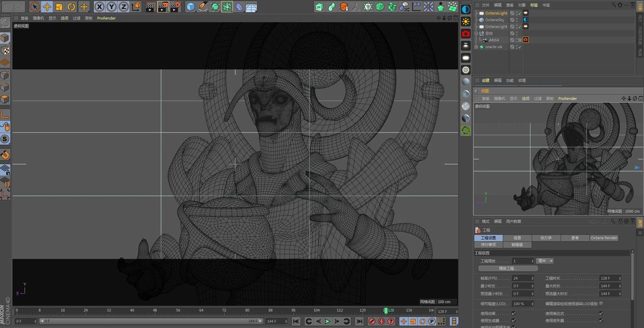Open the floor grid object icon
Screen dimensions: 644x328
point(251,7)
